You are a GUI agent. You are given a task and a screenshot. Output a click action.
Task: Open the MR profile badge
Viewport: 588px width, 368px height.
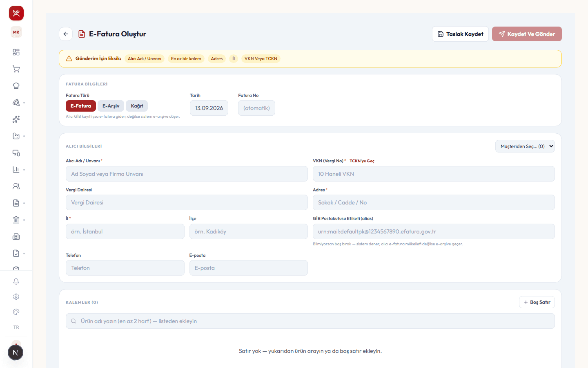[16, 32]
